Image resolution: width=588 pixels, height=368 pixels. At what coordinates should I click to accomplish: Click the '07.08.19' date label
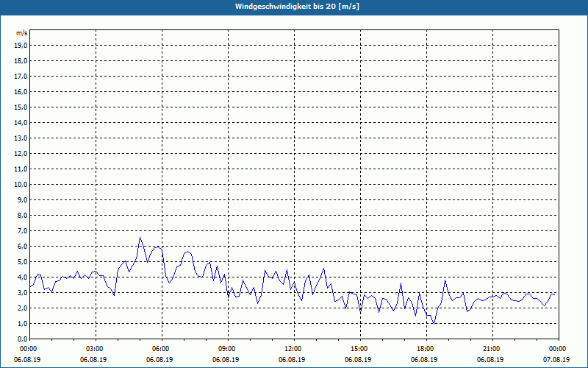[x=556, y=360]
